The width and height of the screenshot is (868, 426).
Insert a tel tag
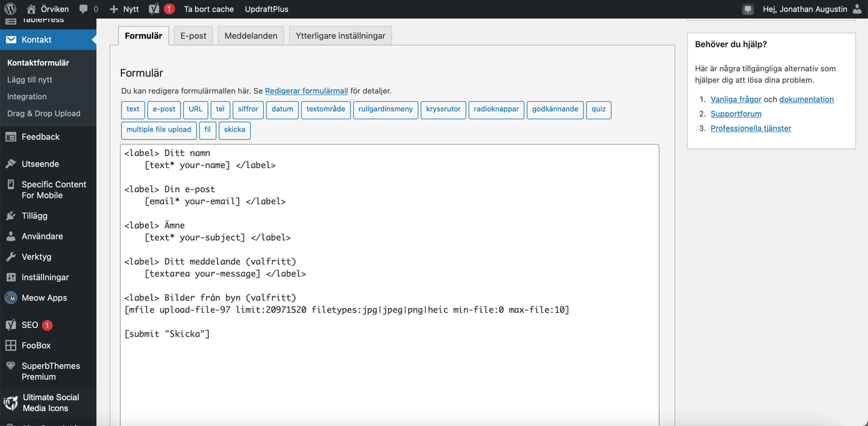pyautogui.click(x=220, y=109)
